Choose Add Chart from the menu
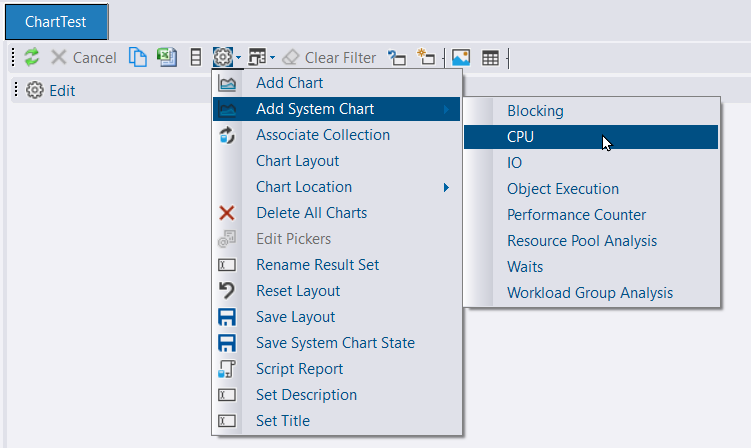Screen dimensions: 751x448 [289, 83]
